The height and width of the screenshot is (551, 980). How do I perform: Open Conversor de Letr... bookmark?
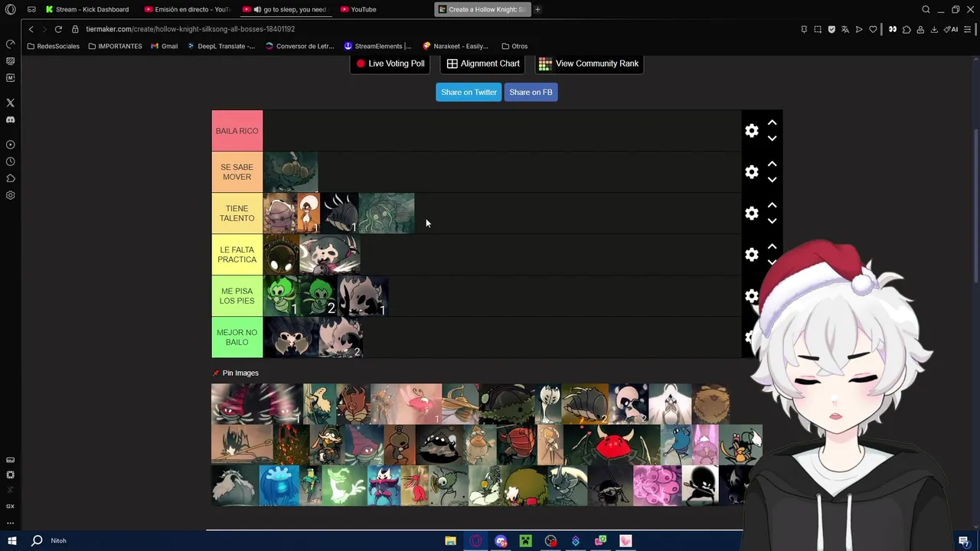point(299,46)
